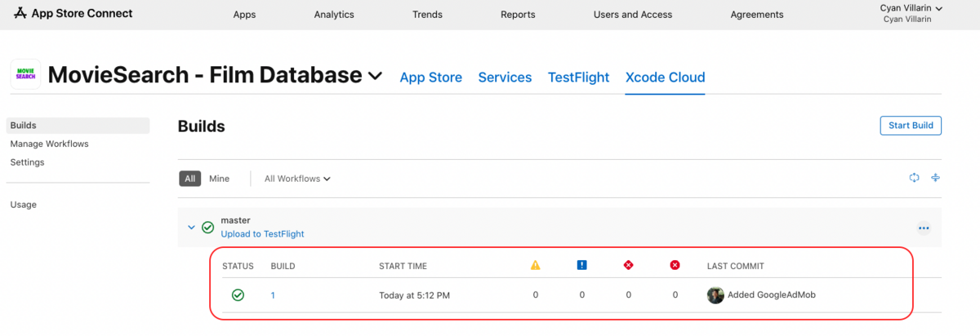
Task: Click the expand/collapse all rows icon
Action: (936, 178)
